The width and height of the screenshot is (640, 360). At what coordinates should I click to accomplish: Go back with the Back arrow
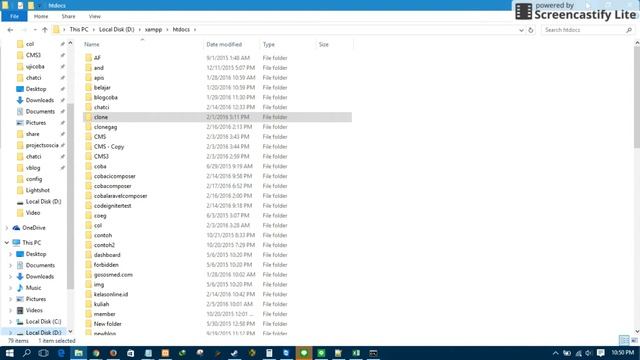click(10, 30)
